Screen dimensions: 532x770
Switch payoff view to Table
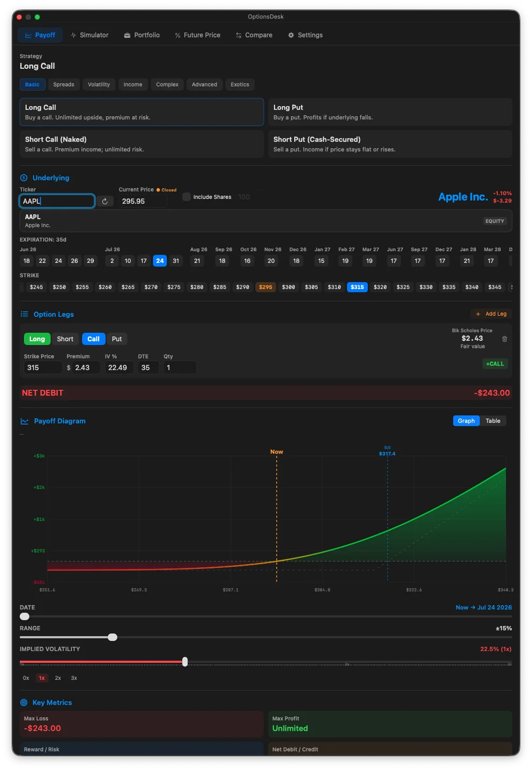[493, 421]
